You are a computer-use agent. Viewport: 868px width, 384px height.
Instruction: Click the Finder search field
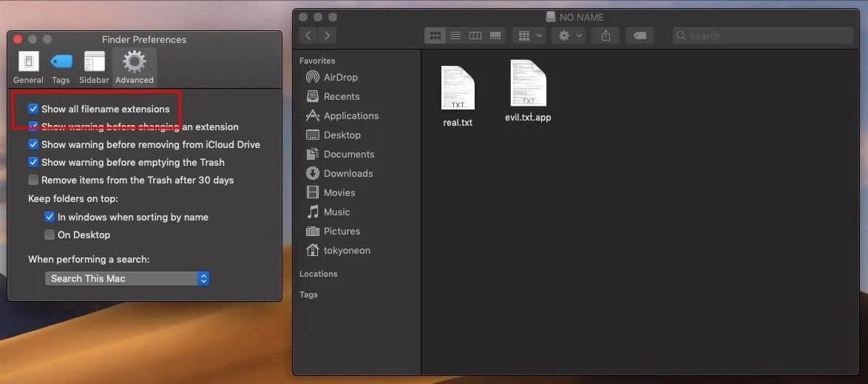tap(763, 36)
